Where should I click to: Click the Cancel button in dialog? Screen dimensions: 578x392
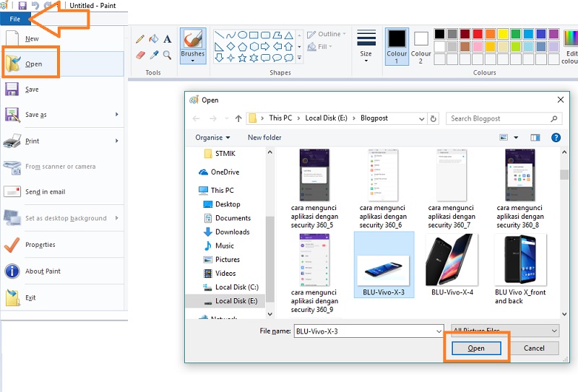(x=534, y=349)
